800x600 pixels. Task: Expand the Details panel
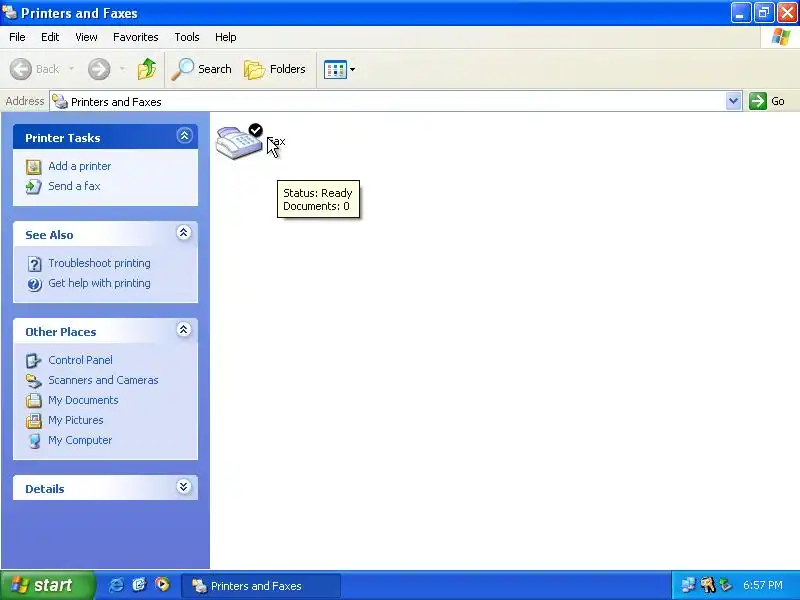pos(184,487)
